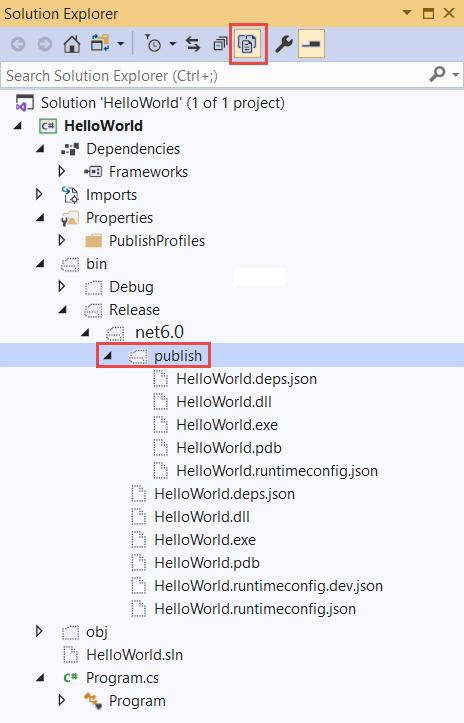The image size is (464, 723).
Task: Select HelloWorld.deps.json under publish
Action: click(247, 379)
